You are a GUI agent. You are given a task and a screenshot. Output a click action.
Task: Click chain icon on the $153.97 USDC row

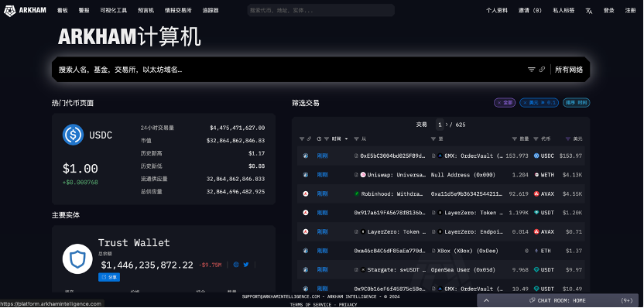[306, 156]
